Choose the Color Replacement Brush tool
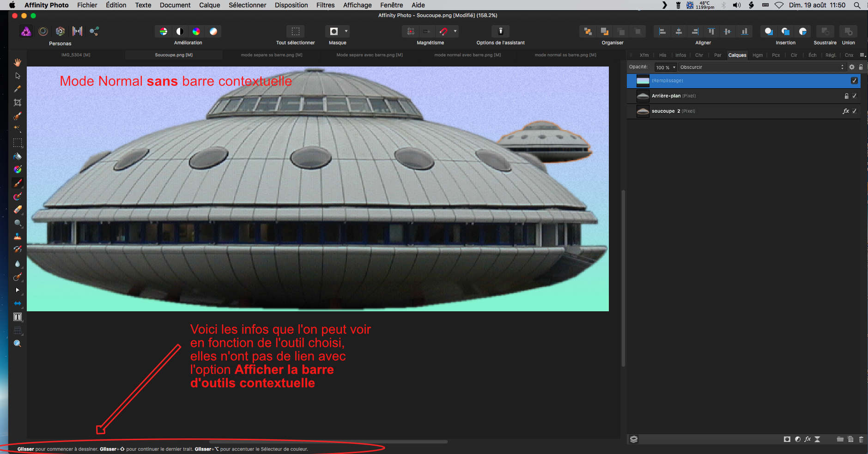The height and width of the screenshot is (454, 868). 18,196
